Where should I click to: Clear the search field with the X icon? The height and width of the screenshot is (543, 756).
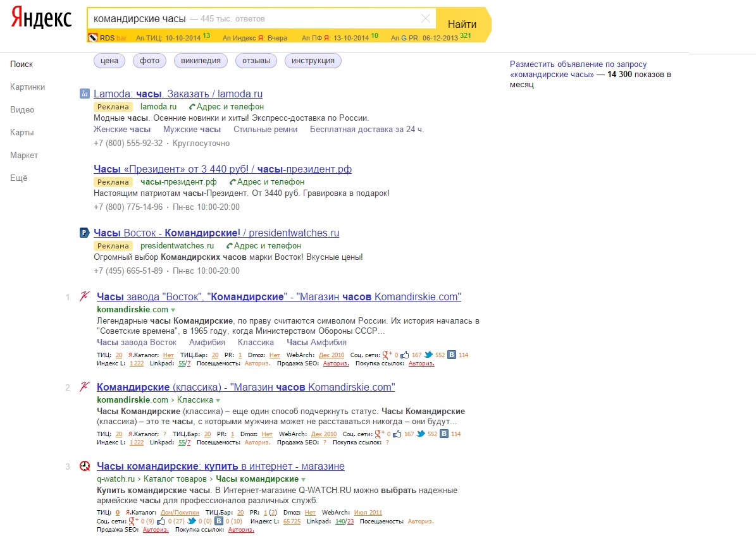pyautogui.click(x=425, y=18)
